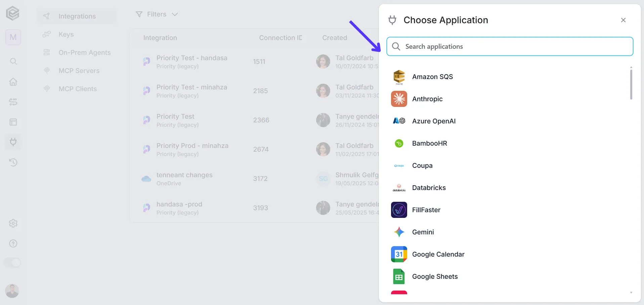644x305 pixels.
Task: Pick the BambooHR application icon
Action: point(399,143)
